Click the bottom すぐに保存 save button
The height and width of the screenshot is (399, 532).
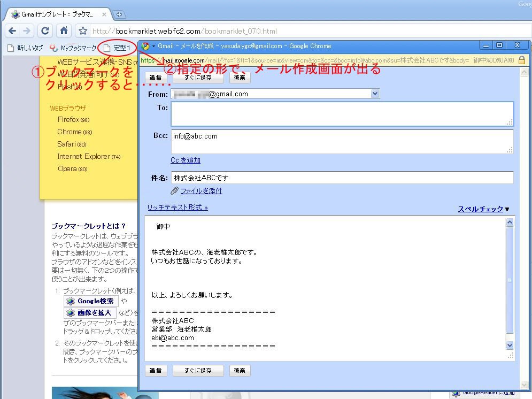point(198,371)
